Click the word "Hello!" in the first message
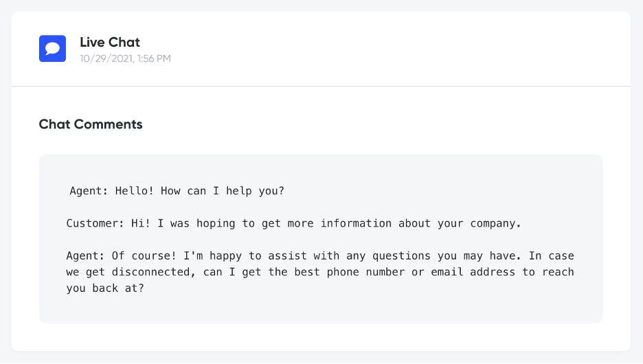 135,191
